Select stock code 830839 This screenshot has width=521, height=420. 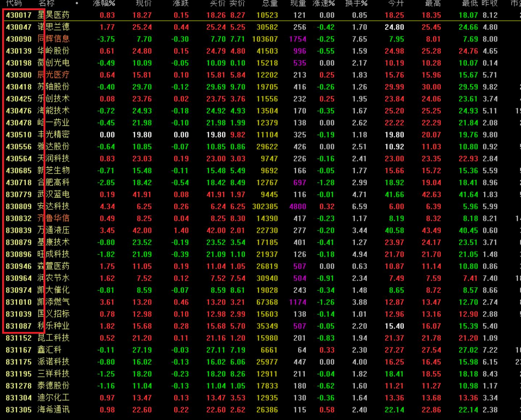[18, 230]
